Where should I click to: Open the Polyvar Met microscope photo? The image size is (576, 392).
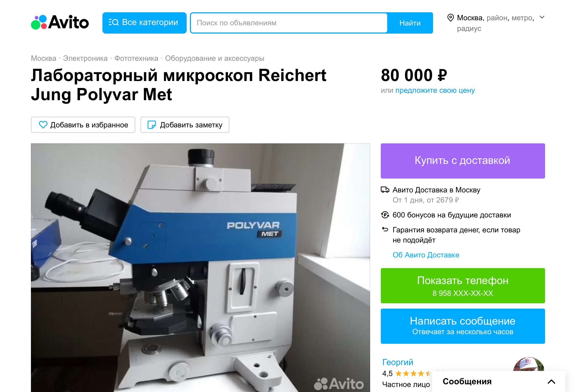point(200,268)
